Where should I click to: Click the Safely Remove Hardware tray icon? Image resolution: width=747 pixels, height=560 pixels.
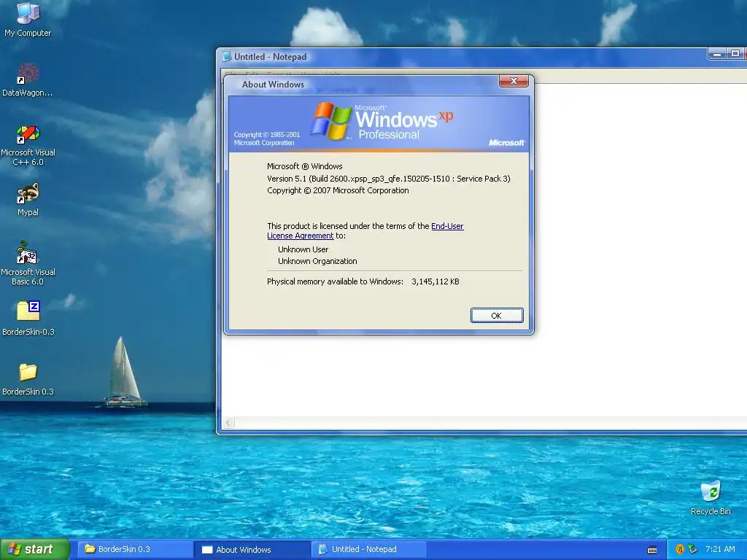(x=692, y=549)
